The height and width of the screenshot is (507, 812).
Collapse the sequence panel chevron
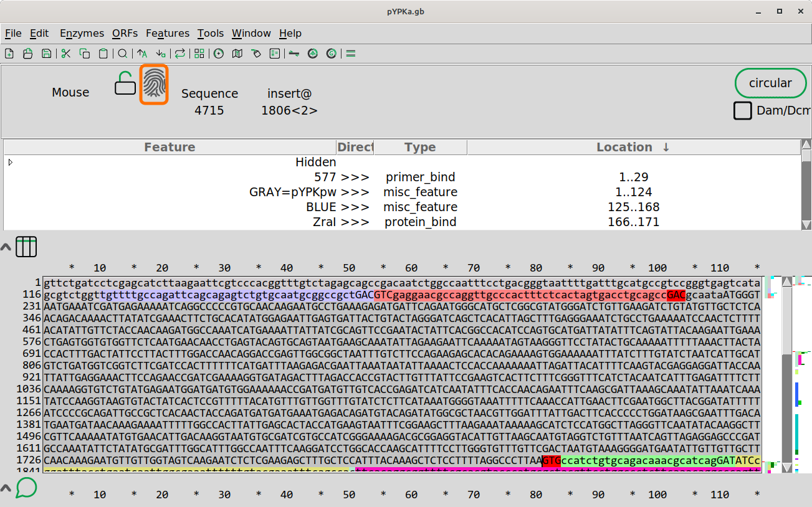click(x=6, y=247)
